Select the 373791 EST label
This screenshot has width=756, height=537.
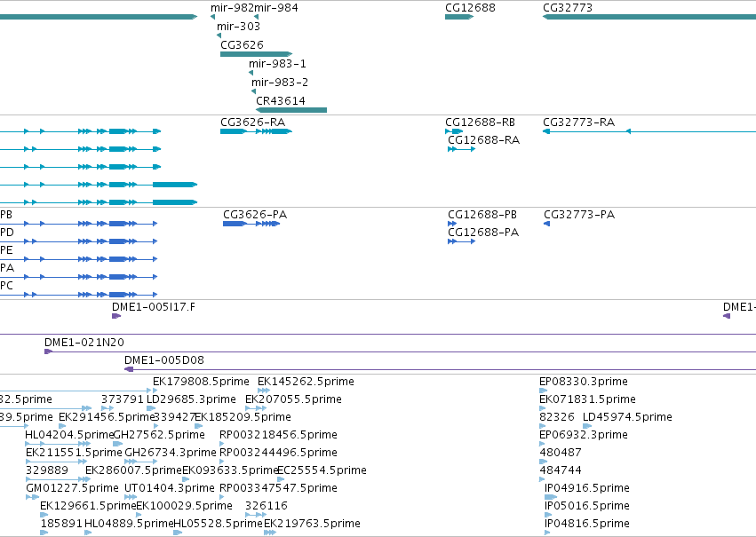point(123,399)
